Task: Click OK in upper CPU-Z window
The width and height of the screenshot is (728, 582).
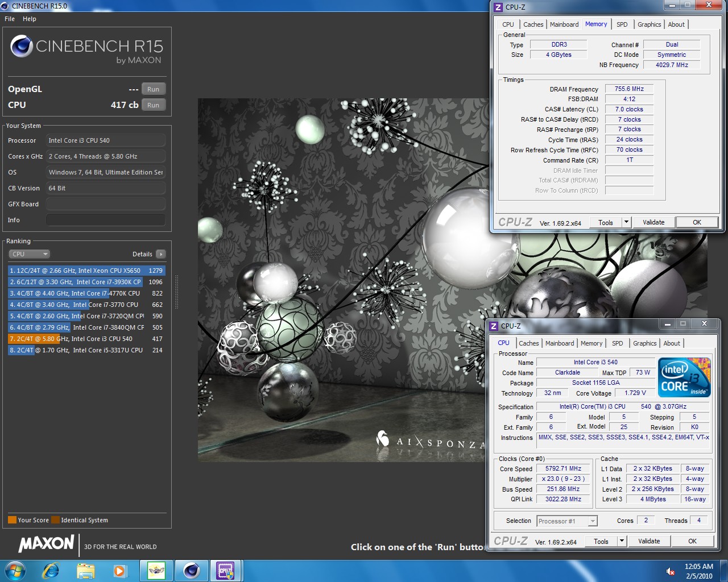Action: [x=697, y=222]
